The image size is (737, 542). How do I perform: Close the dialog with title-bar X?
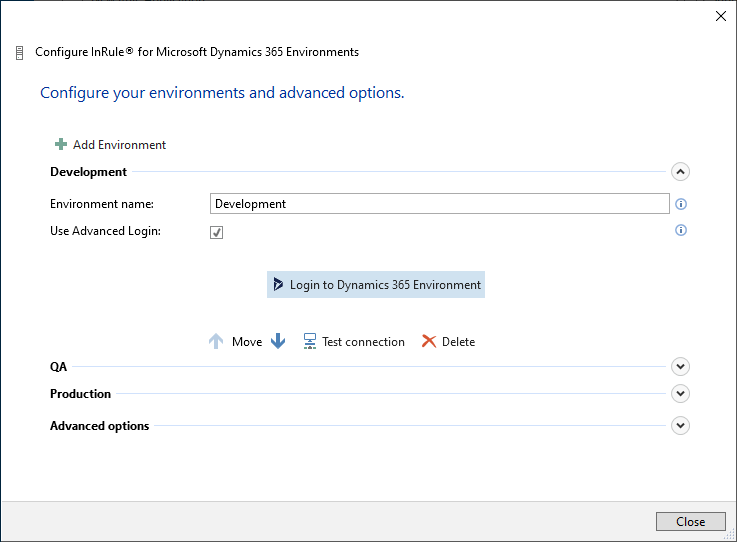coord(721,16)
